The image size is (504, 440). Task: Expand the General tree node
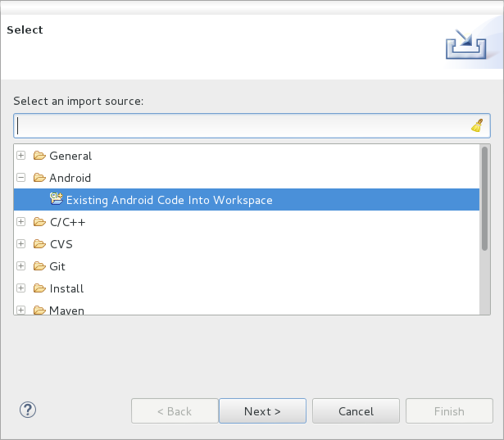(20, 156)
